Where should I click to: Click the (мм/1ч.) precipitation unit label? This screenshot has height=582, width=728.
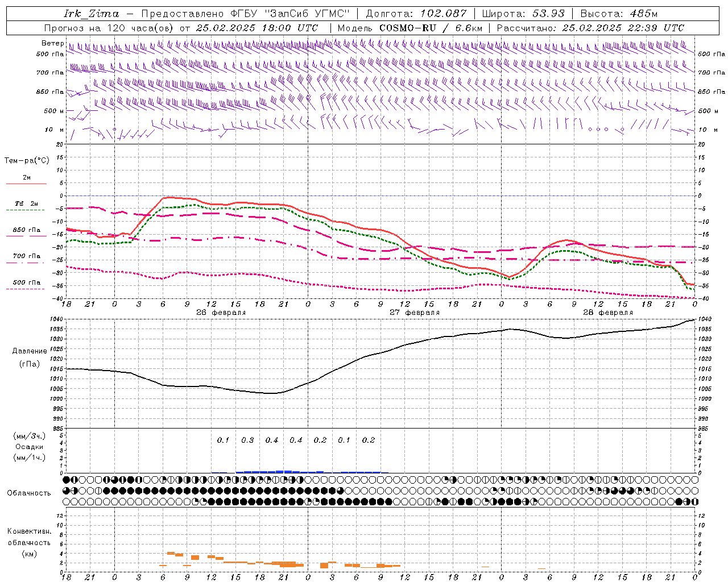click(x=30, y=458)
